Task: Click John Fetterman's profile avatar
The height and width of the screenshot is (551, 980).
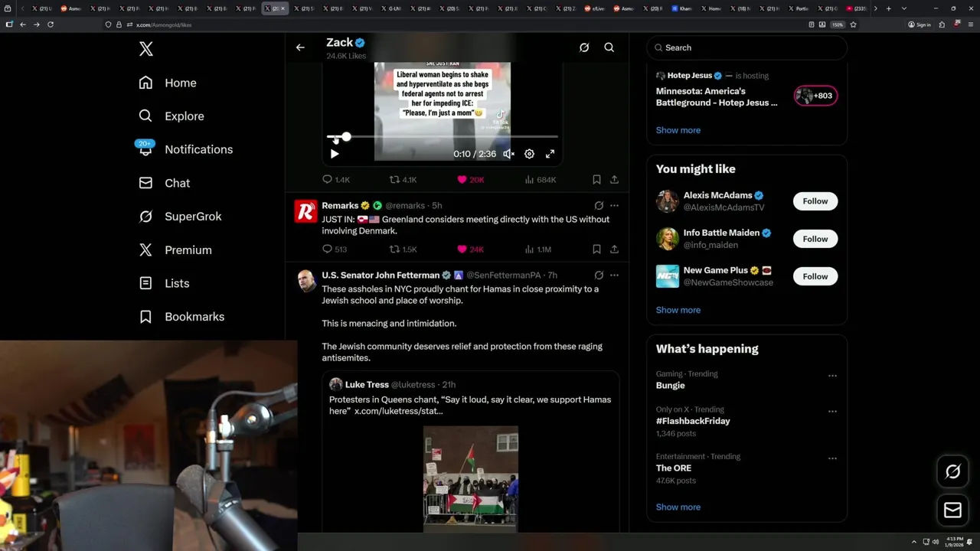Action: pyautogui.click(x=305, y=281)
